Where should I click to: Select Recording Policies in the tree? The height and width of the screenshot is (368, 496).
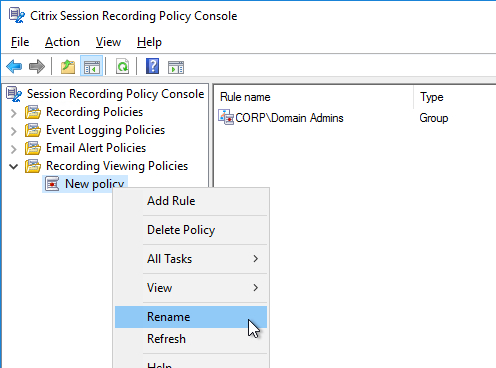tap(94, 112)
